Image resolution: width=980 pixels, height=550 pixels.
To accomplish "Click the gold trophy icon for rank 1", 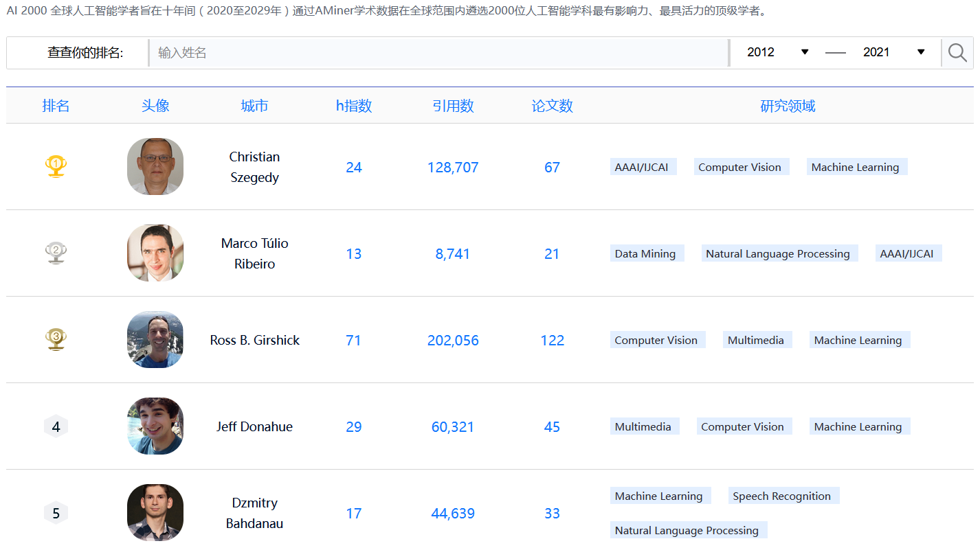I will click(x=56, y=165).
